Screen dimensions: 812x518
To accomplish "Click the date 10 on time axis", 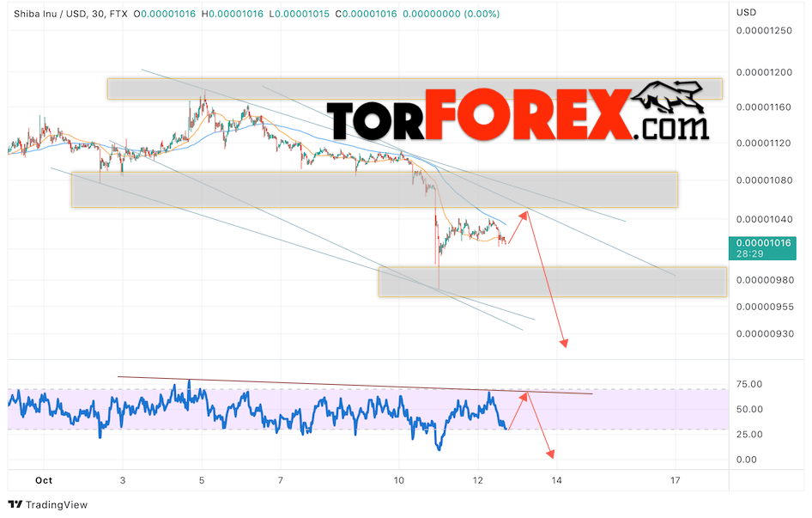I will pyautogui.click(x=399, y=481).
